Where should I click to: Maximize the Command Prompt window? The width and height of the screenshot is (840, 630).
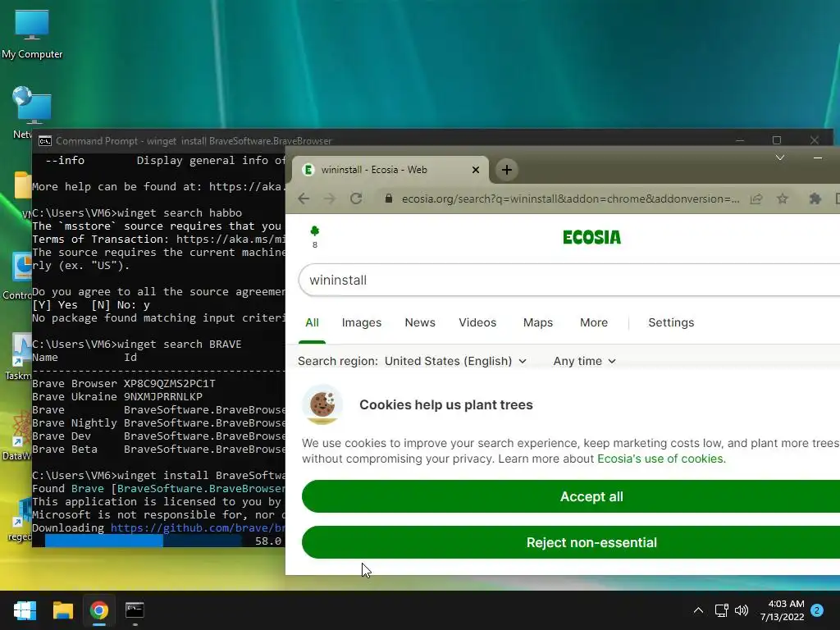tap(776, 140)
